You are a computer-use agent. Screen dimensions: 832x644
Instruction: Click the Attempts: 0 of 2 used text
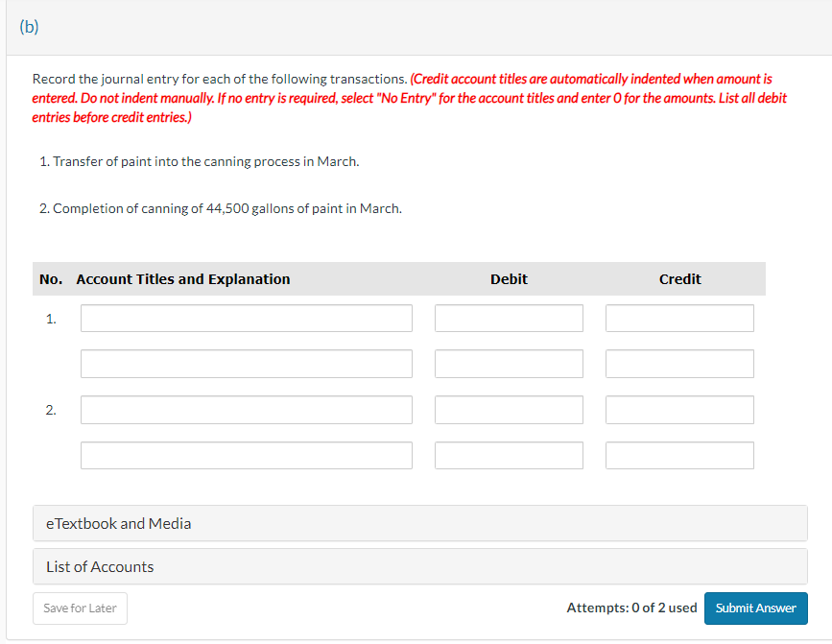coord(631,608)
